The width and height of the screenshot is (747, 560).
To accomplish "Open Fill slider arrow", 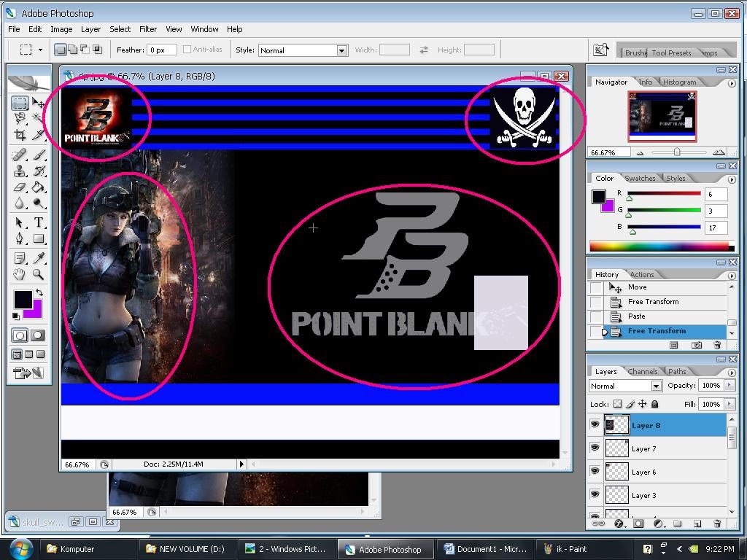I will 729,404.
